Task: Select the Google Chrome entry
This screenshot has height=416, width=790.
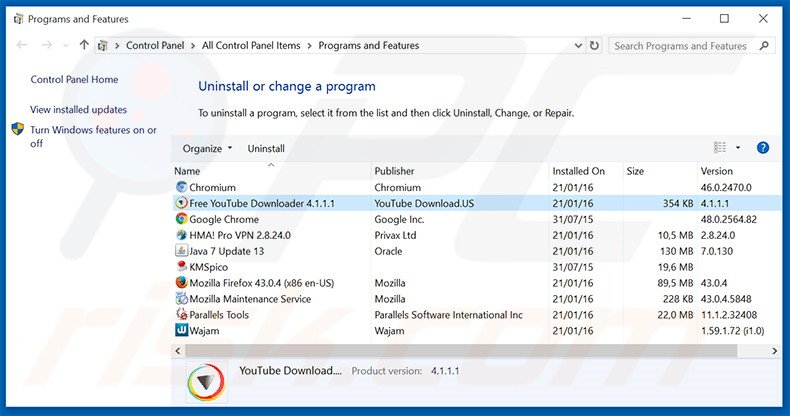Action: [224, 219]
